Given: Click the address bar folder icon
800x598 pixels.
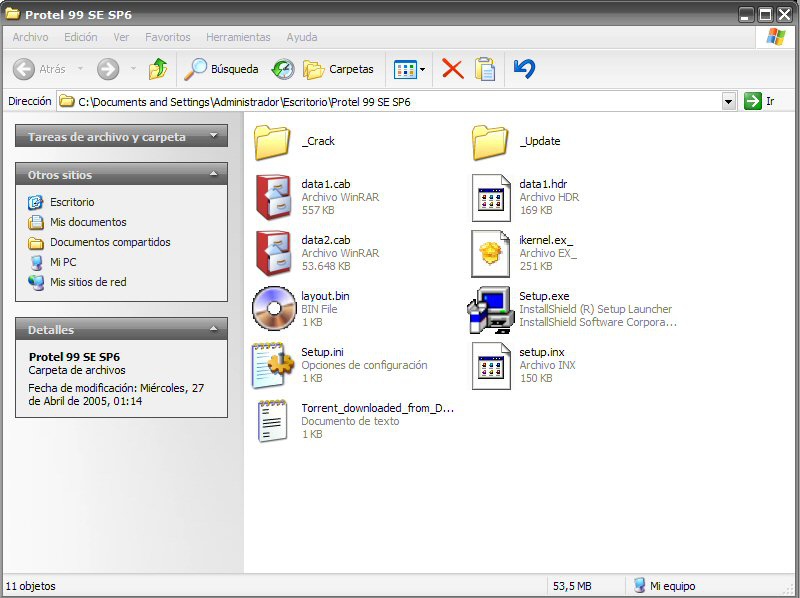Looking at the screenshot, I should point(66,101).
